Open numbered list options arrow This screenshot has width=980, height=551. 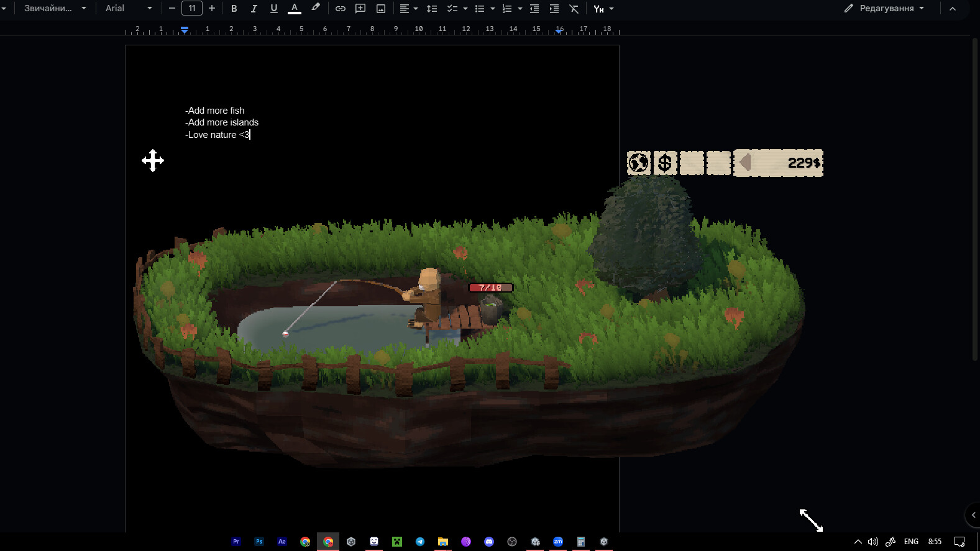pyautogui.click(x=520, y=9)
